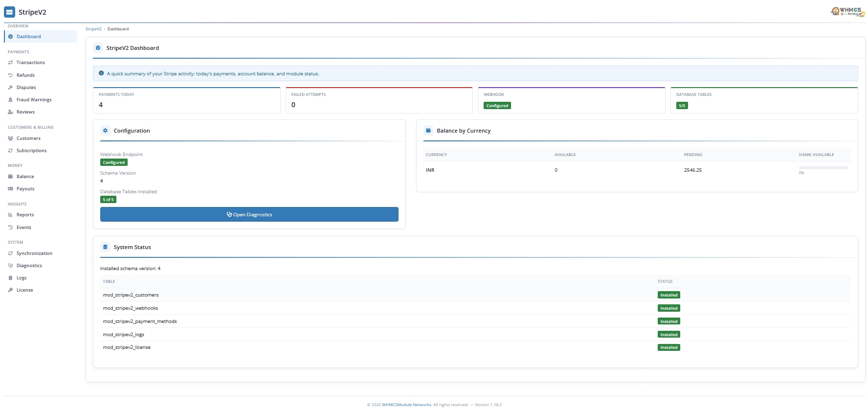
Task: Click the Status column header
Action: [665, 281]
